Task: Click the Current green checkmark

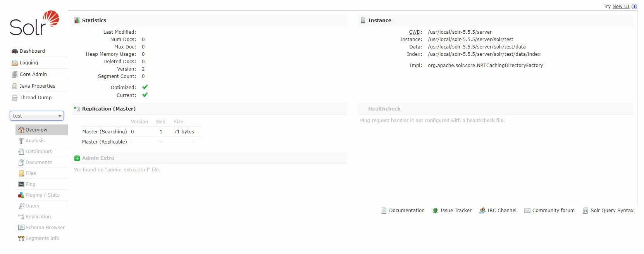Action: point(145,95)
